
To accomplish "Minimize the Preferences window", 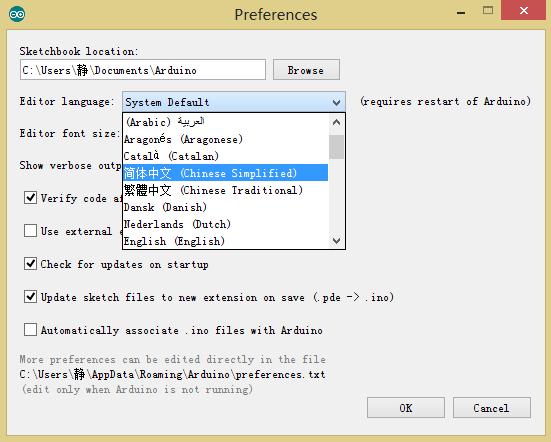I will pos(461,13).
